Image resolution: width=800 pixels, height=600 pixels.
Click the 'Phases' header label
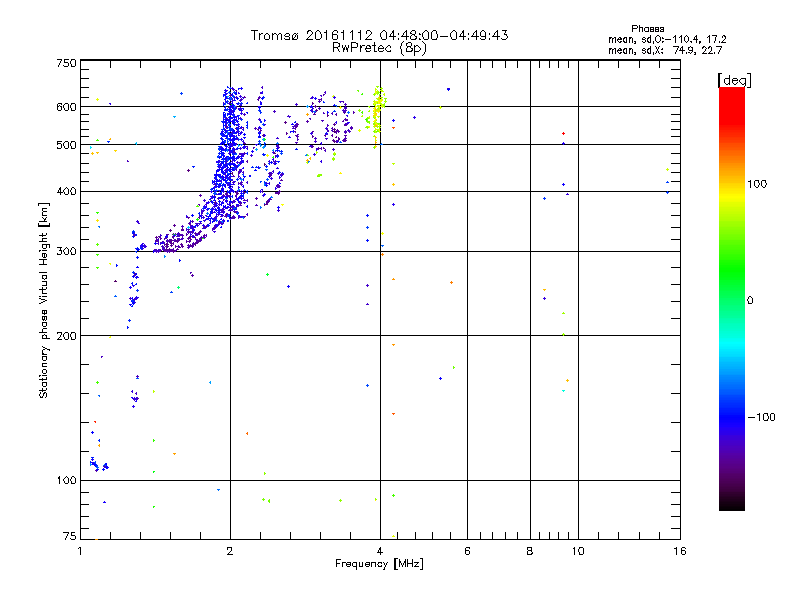pyautogui.click(x=647, y=29)
